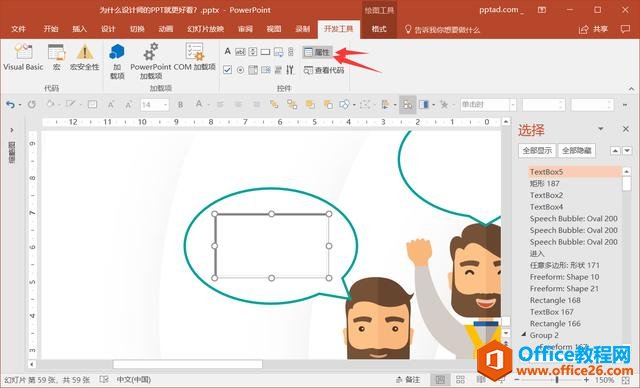Click the Tell Me (告诉我你想要做什么) box
Screen dimensions: 640x388
click(442, 29)
